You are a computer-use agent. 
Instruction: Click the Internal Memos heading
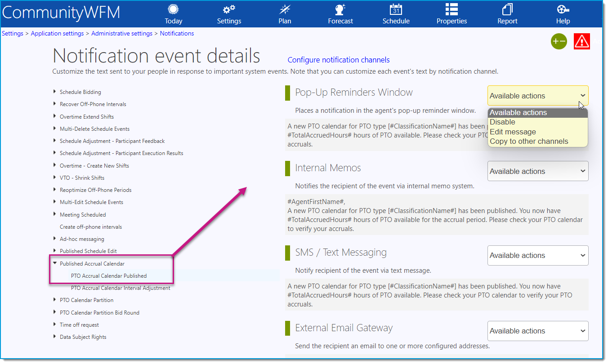point(328,168)
